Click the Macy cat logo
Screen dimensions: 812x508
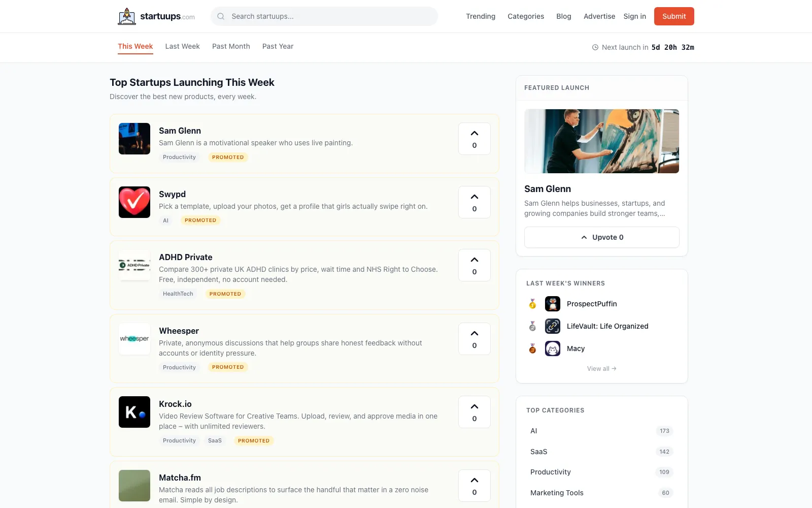553,348
